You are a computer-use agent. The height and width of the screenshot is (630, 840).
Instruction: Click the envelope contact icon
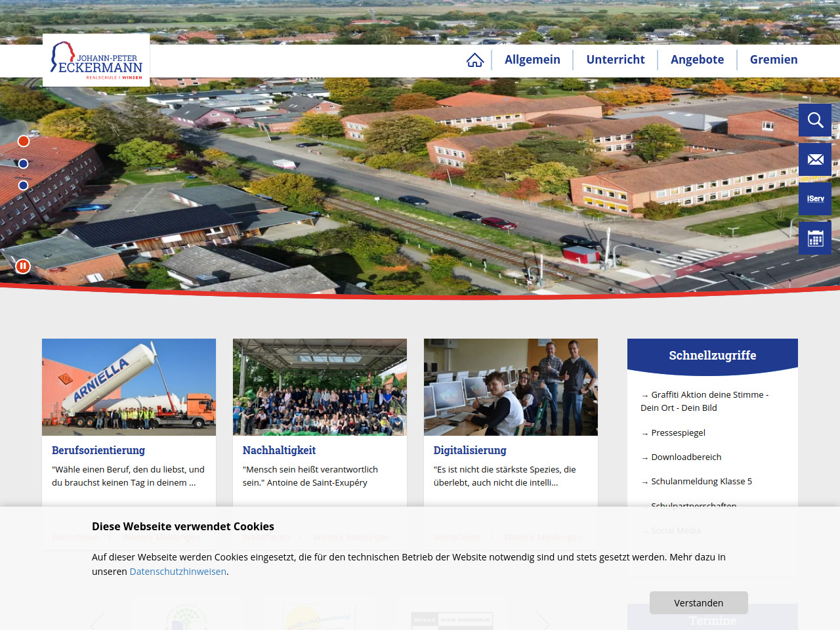coord(815,159)
